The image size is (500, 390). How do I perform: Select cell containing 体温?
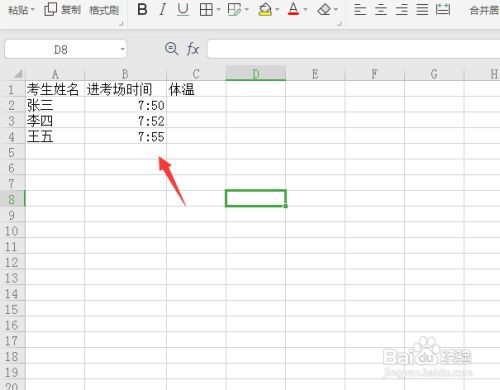pyautogui.click(x=196, y=89)
